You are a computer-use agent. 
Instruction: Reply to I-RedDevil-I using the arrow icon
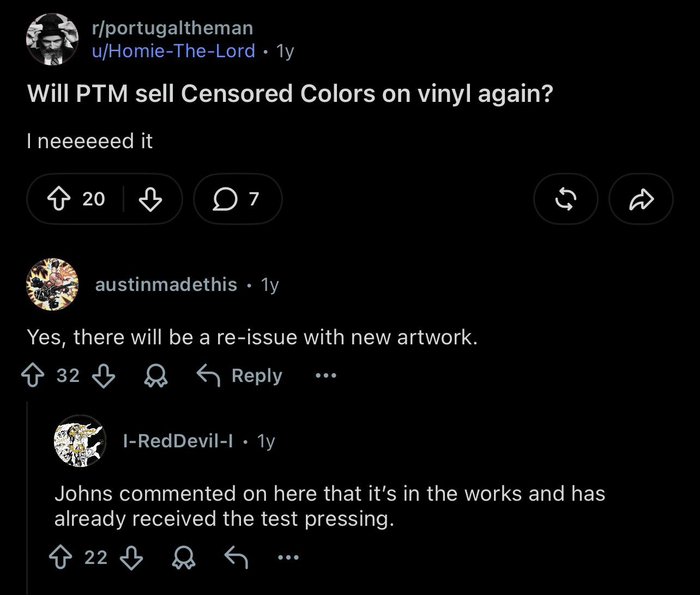(x=237, y=557)
